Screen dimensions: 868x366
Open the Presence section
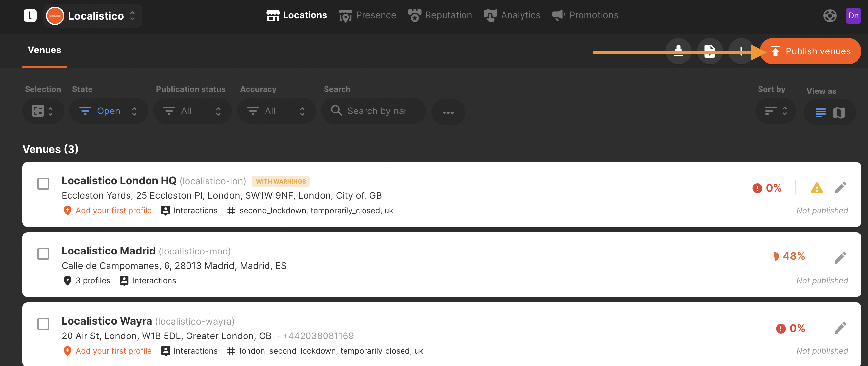[367, 15]
